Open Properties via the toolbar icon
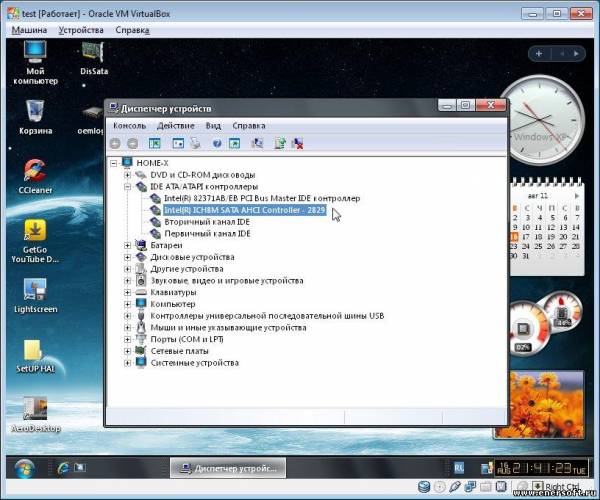Image resolution: width=600 pixels, height=500 pixels. point(178,143)
